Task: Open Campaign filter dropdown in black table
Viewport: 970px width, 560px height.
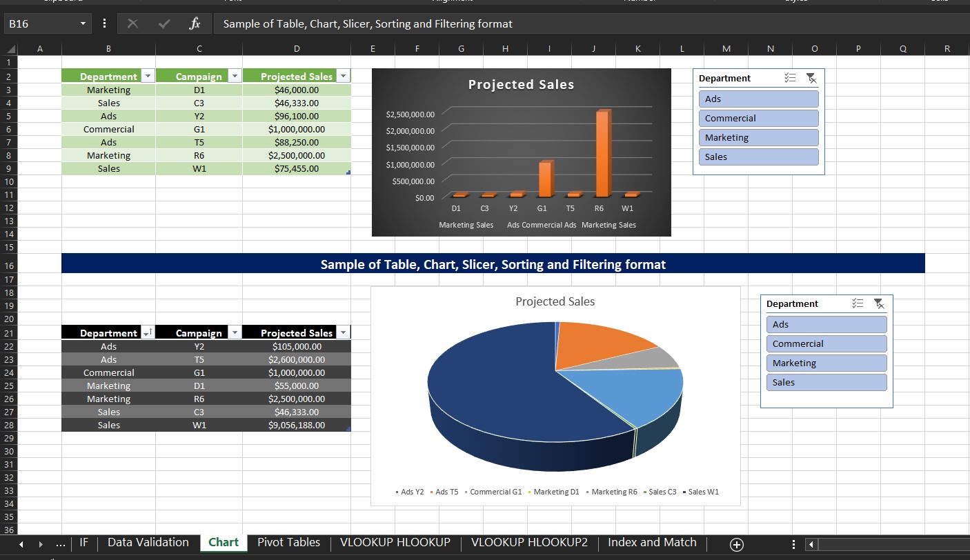Action: [x=235, y=333]
